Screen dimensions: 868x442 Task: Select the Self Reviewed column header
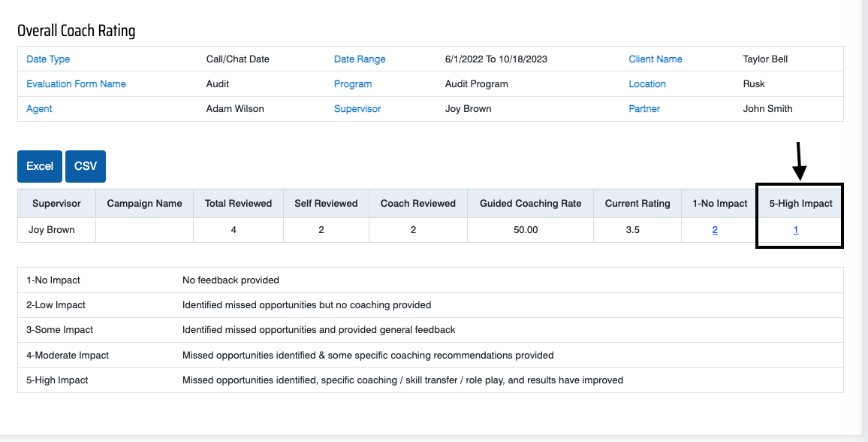point(326,203)
